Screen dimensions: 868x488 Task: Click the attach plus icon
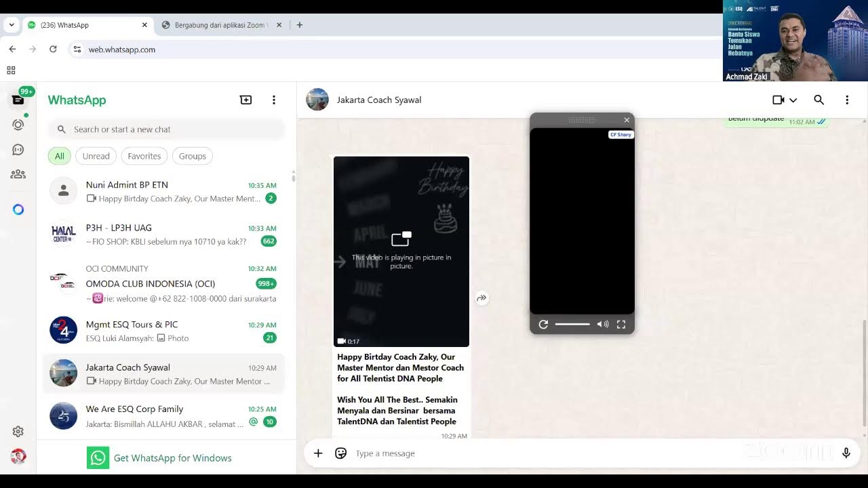click(318, 453)
